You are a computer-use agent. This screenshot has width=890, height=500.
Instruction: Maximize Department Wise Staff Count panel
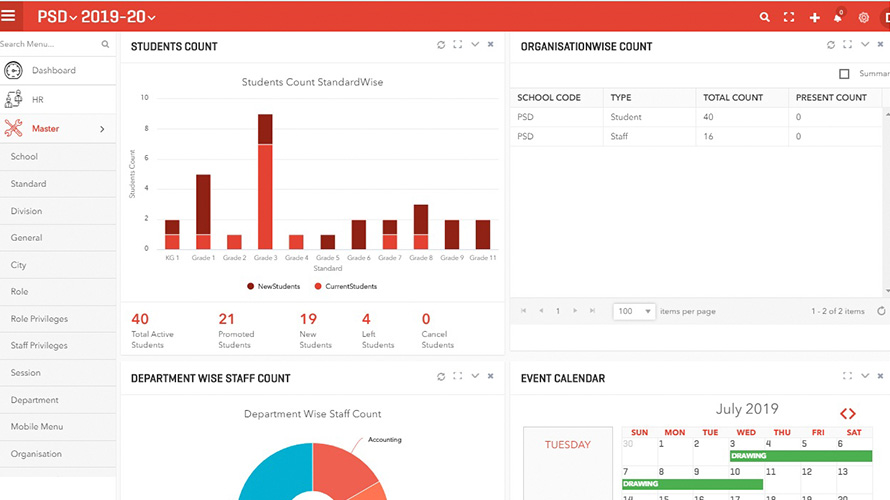tap(457, 376)
